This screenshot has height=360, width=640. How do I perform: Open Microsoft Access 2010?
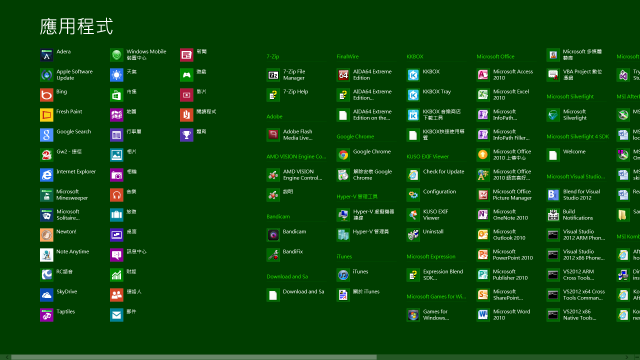point(483,75)
